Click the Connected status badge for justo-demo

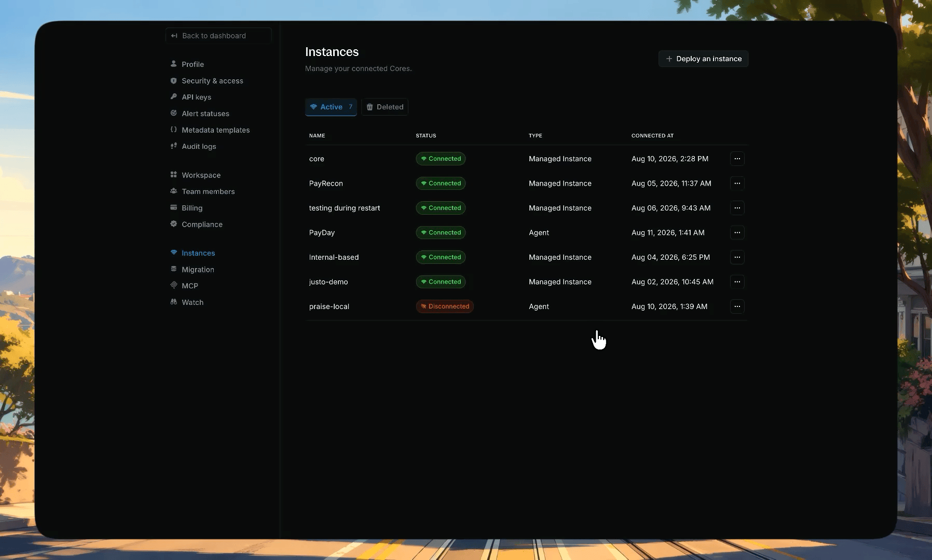441,282
